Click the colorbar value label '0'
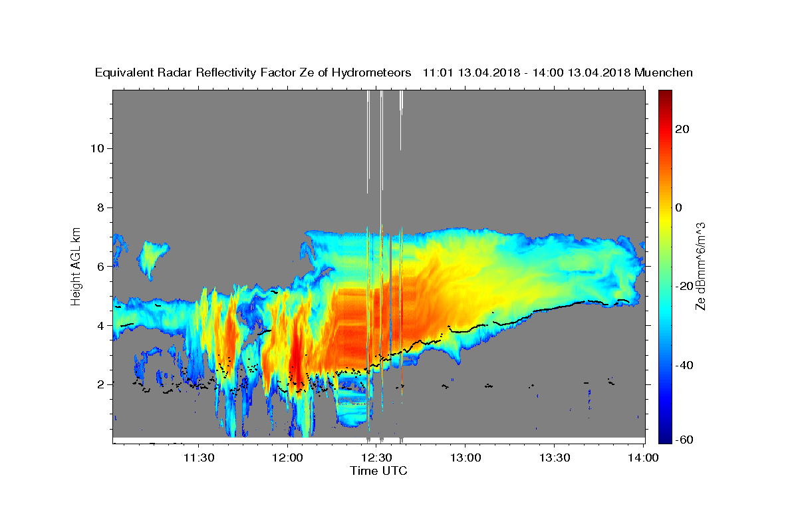 (x=678, y=207)
